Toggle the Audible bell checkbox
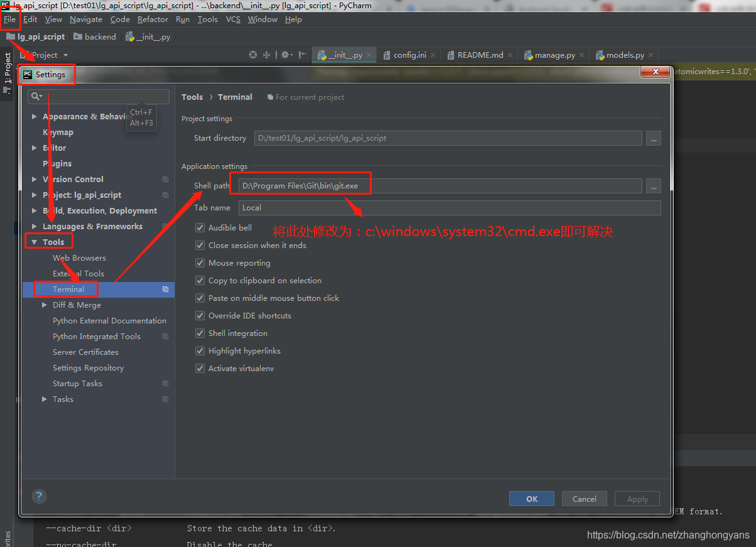 (200, 228)
